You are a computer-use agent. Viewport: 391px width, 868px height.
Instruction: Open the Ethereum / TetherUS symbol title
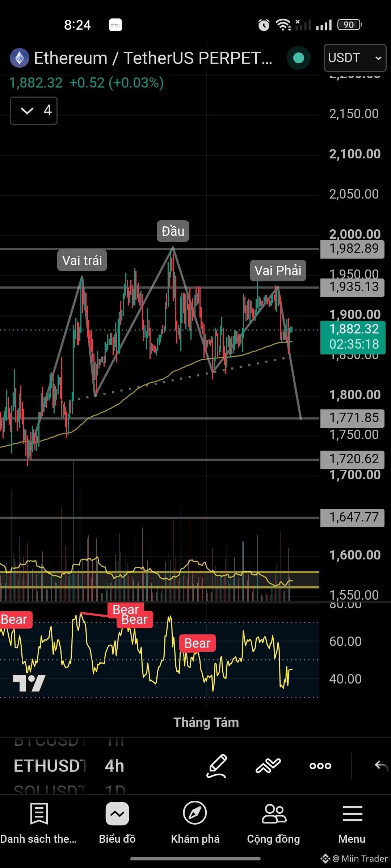click(153, 58)
